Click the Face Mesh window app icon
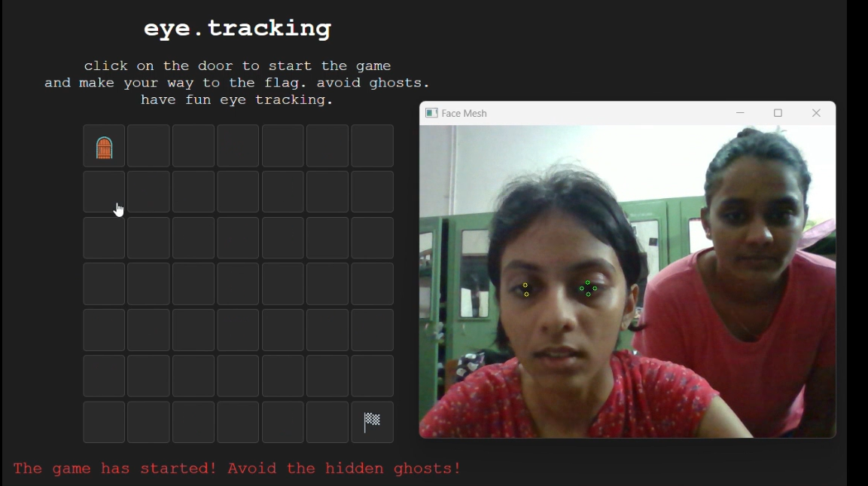 pos(431,113)
